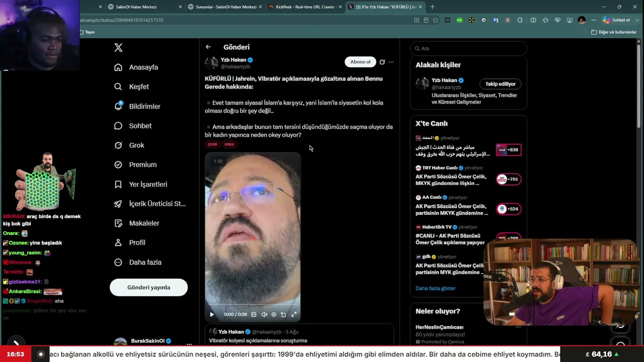This screenshot has width=644, height=362.
Task: Click the green extension icon in toolbar
Action: pyautogui.click(x=459, y=20)
